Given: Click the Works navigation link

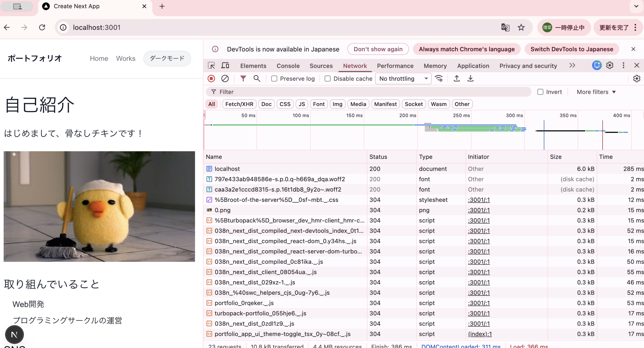Looking at the screenshot, I should coord(125,58).
